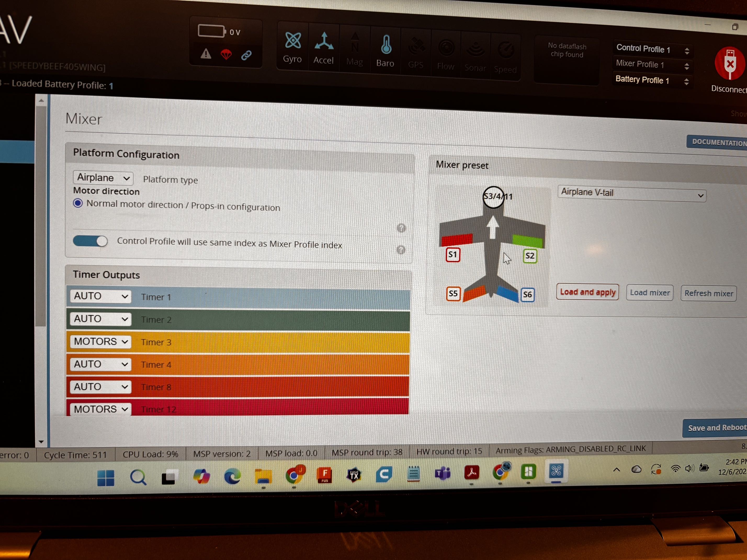The width and height of the screenshot is (747, 560).
Task: Click the red failsafe parachute icon
Action: tap(226, 54)
